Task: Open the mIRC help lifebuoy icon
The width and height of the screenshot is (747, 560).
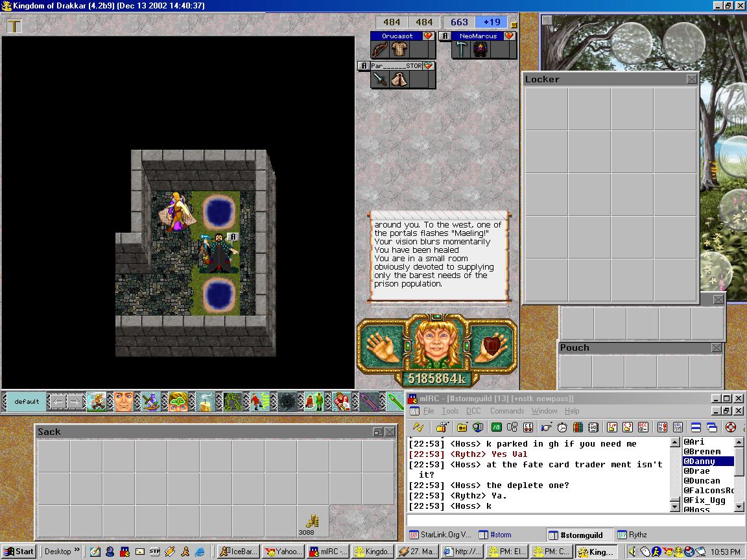Action: 730,427
